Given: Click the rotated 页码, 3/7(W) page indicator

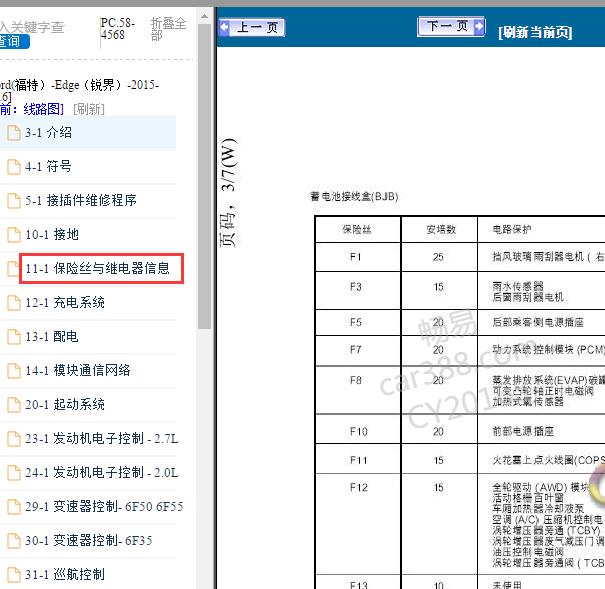Looking at the screenshot, I should click(x=228, y=192).
